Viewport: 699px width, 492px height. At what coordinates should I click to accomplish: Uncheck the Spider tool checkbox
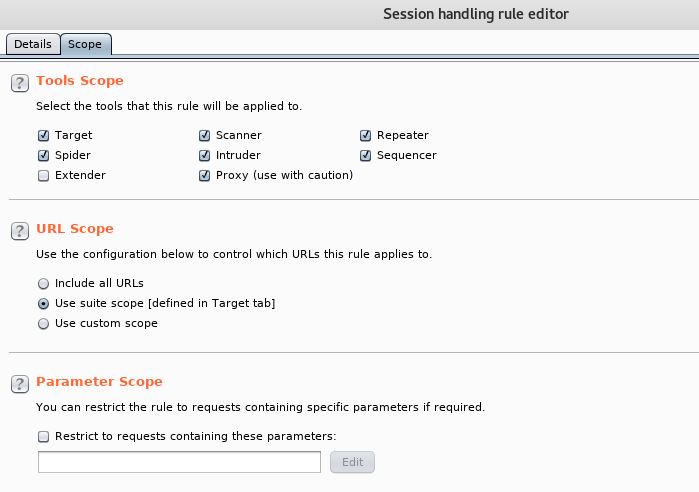pyautogui.click(x=43, y=155)
